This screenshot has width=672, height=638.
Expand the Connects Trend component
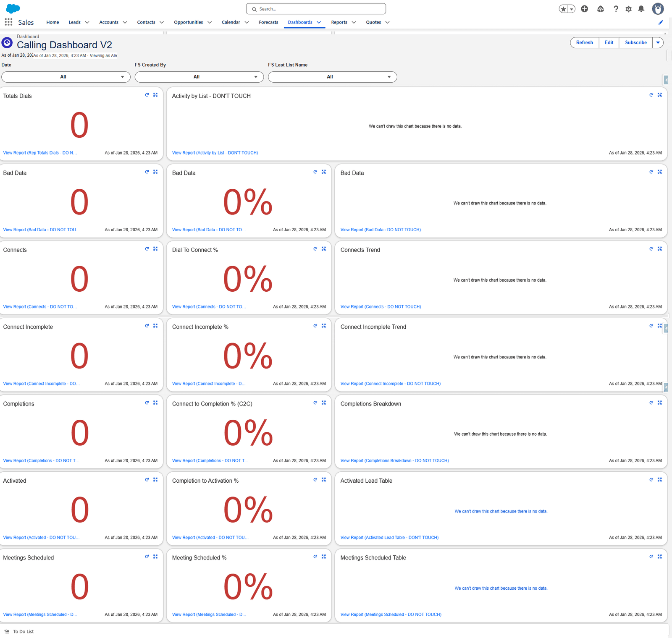660,249
